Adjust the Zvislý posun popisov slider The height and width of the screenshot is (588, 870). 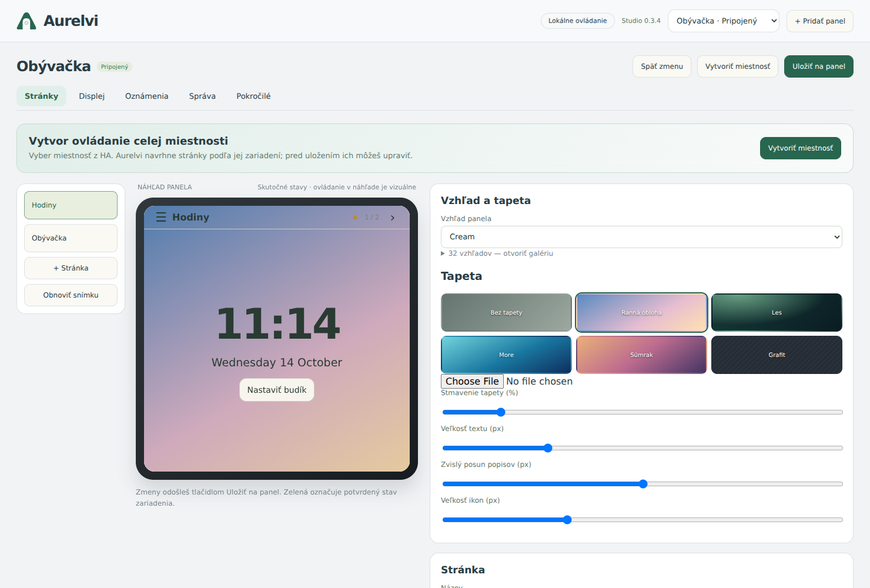642,484
